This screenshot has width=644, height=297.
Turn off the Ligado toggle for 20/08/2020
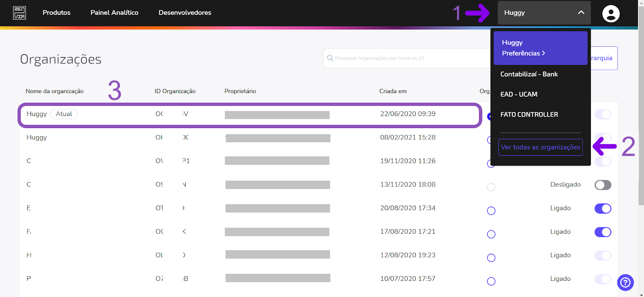tap(603, 208)
